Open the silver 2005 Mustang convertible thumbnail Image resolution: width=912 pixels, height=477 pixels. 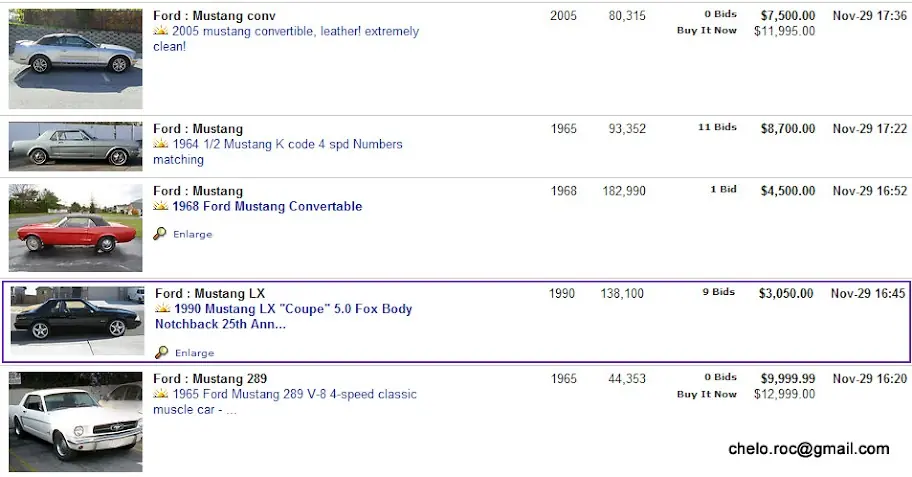click(x=76, y=58)
